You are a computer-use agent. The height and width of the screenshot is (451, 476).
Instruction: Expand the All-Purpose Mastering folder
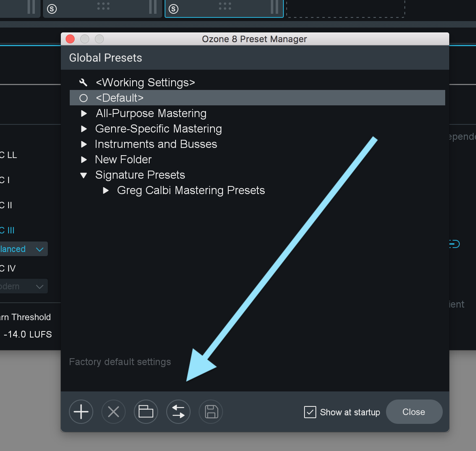[x=84, y=113]
